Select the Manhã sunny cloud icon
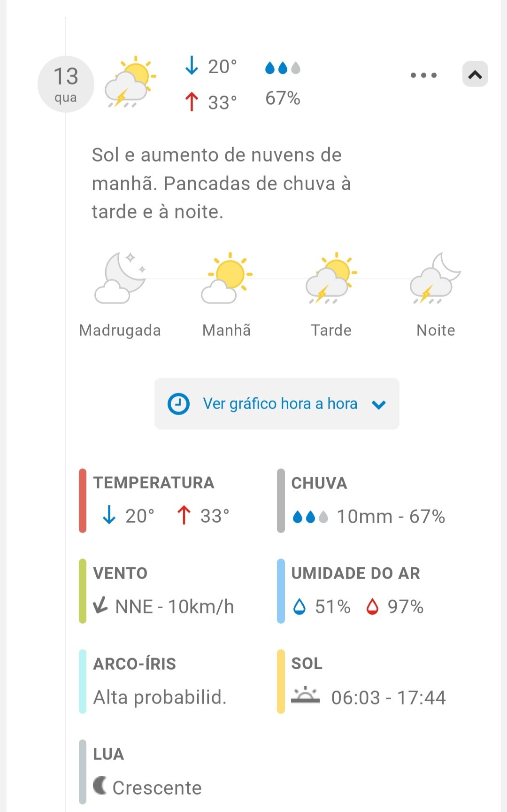Image resolution: width=507 pixels, height=812 pixels. tap(227, 278)
